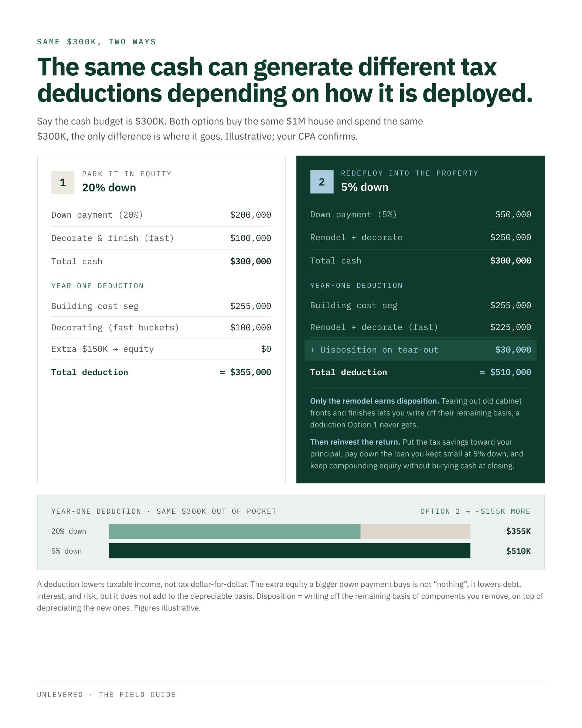Screen dimensions: 582x728
Task: Click the number 1 option badge
Action: point(62,182)
